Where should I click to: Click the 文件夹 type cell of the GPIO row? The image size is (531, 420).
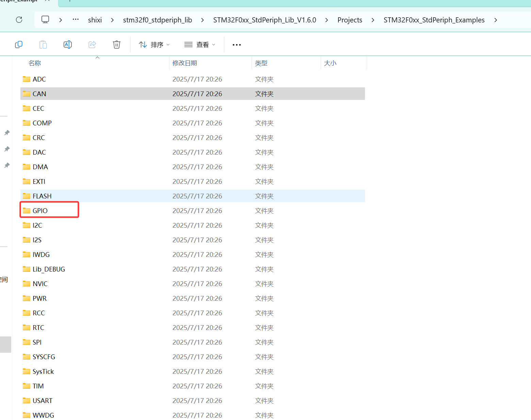coord(264,211)
